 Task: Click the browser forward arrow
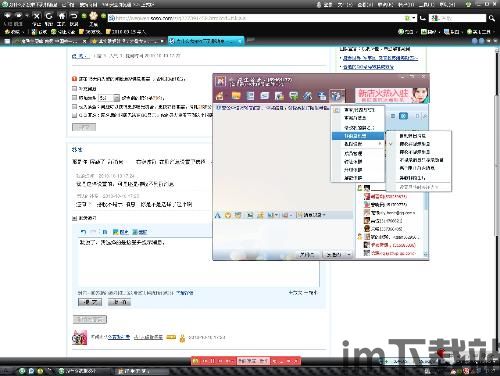pos(19,16)
